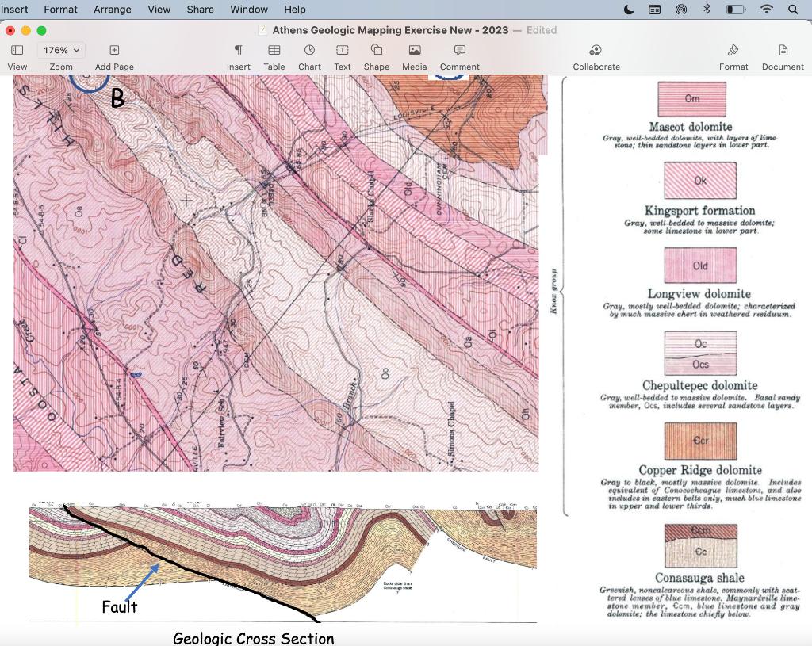Add a Comment to the document
812x646 pixels.
[x=459, y=55]
